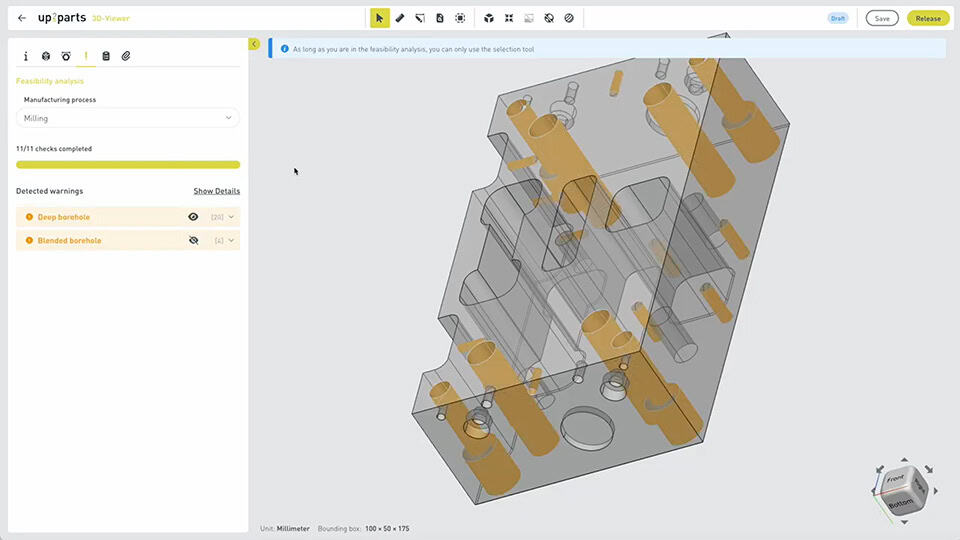Activate the dashed-circle area selection tool
The width and height of the screenshot is (960, 540).
460,18
